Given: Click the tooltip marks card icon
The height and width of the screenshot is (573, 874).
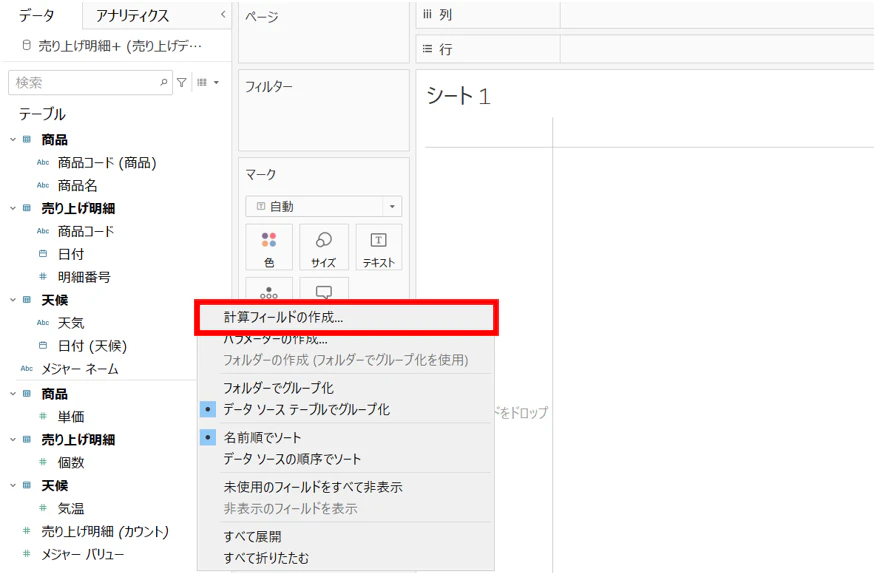Looking at the screenshot, I should point(324,293).
